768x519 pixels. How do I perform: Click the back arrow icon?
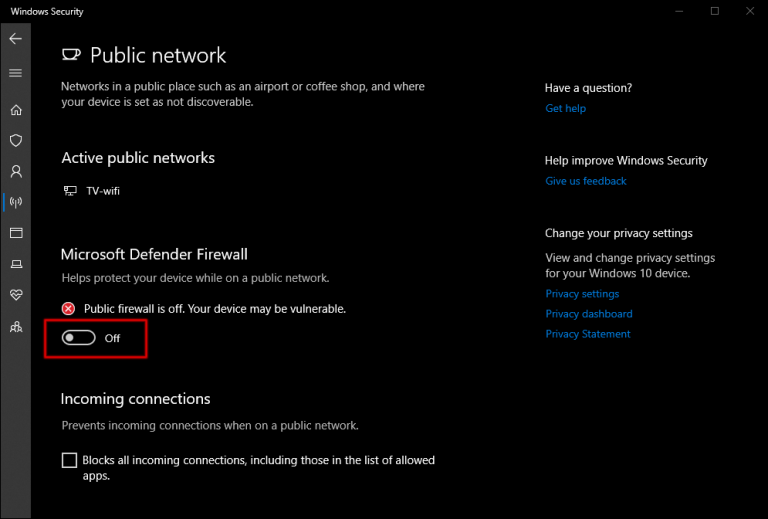(x=15, y=39)
